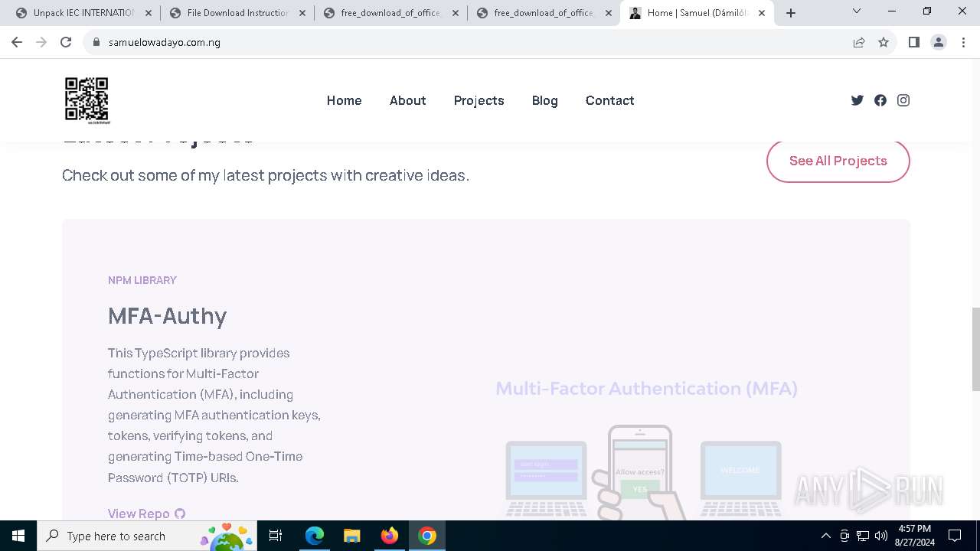Close the first free_download_of_office tab
Image resolution: width=980 pixels, height=551 pixels.
pos(456,13)
